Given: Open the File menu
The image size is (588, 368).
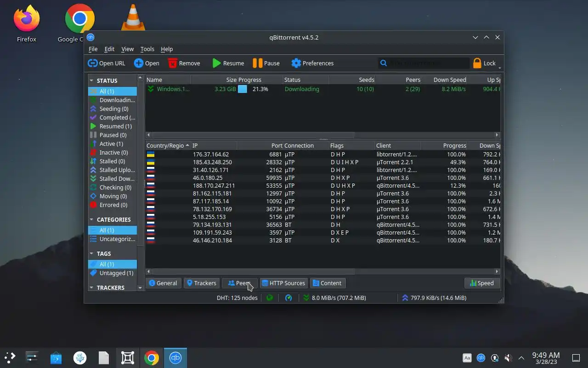Looking at the screenshot, I should [93, 49].
